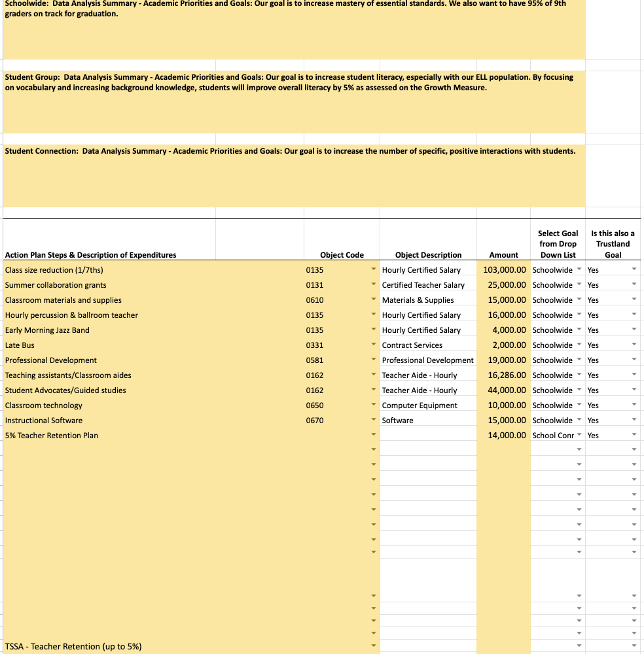Open goal dropdown for Student Advocates/Guided studies row
Viewport: 644px width, 654px height.
tap(579, 390)
